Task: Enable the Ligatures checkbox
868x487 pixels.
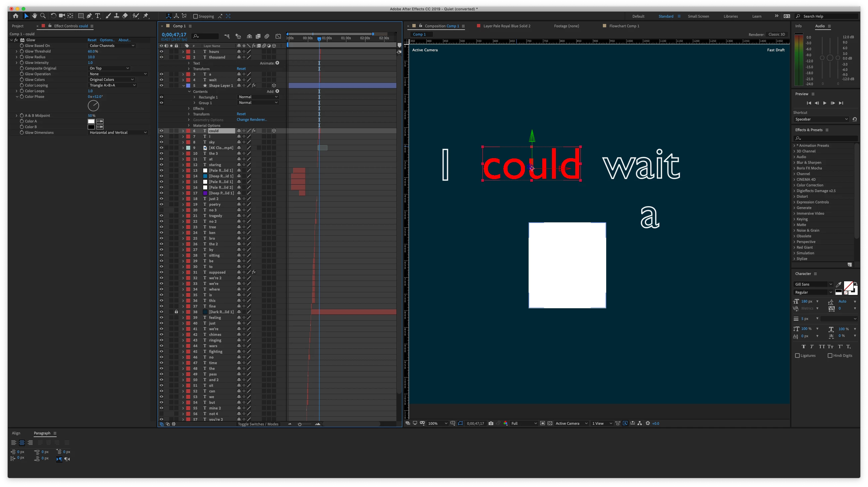Action: (797, 356)
